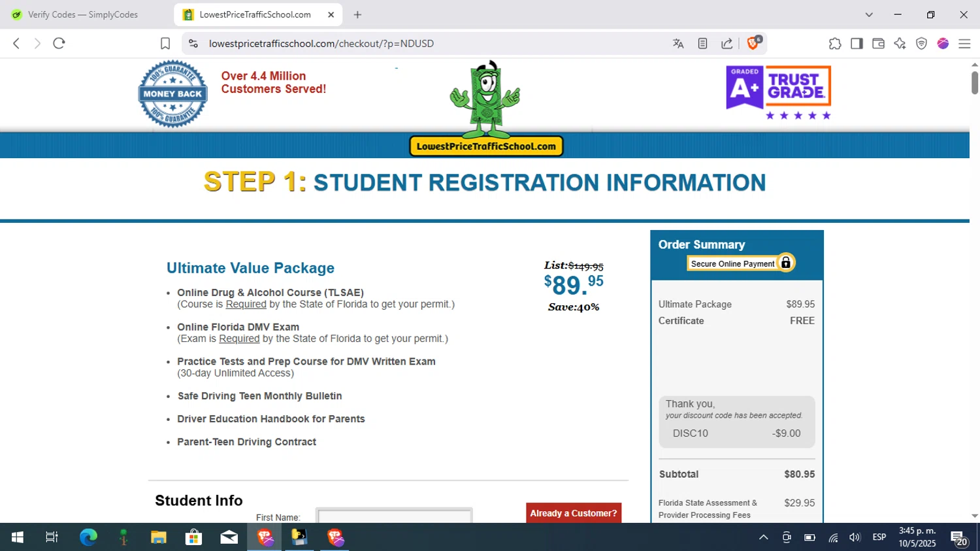The height and width of the screenshot is (551, 980).
Task: Click the $29.95 state fee amount
Action: click(x=800, y=503)
